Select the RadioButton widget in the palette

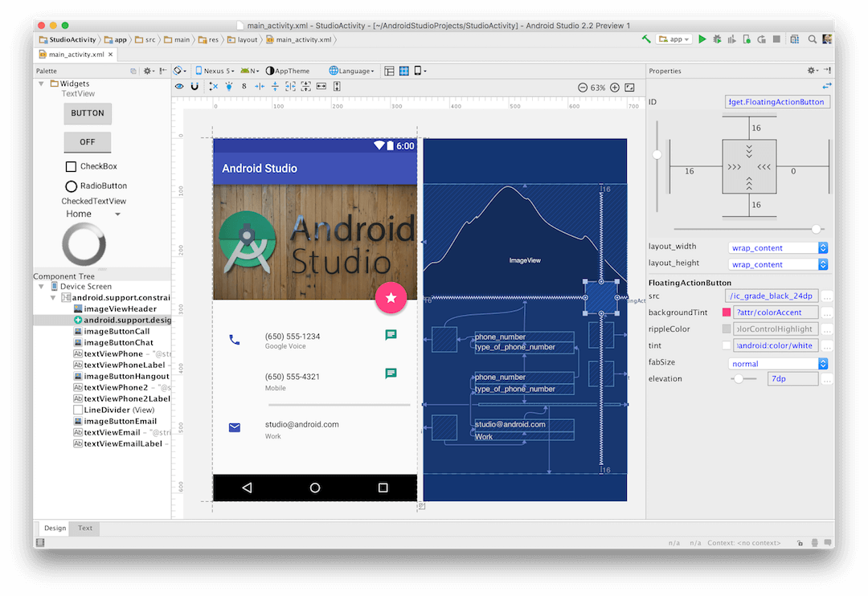pos(72,186)
